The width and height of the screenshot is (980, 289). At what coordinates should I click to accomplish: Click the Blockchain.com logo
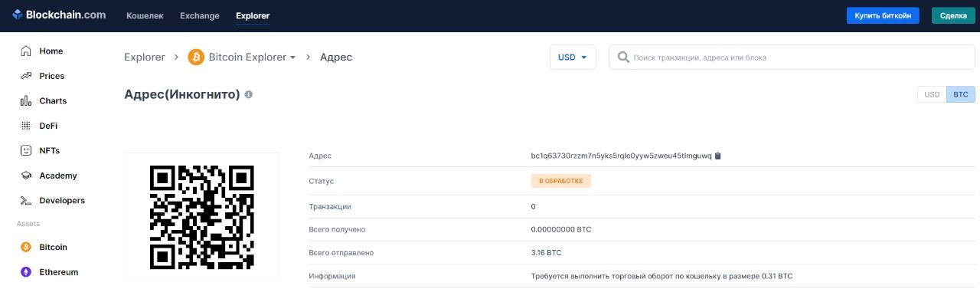point(58,15)
